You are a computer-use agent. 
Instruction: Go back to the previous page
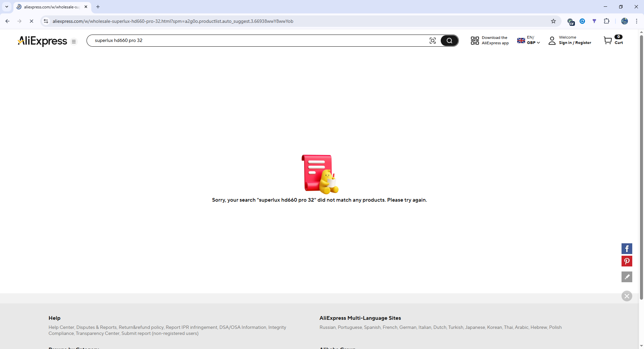pos(7,21)
